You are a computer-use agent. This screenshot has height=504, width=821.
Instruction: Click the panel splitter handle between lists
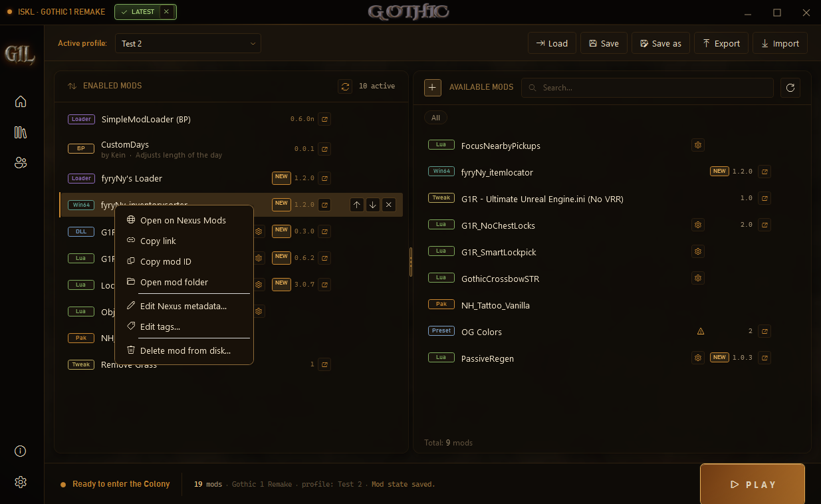point(411,262)
